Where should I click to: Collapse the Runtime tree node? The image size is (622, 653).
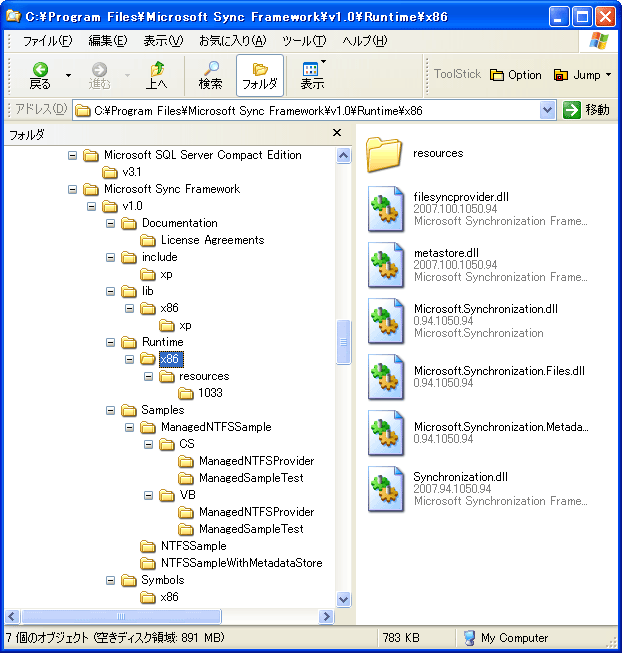(110, 342)
